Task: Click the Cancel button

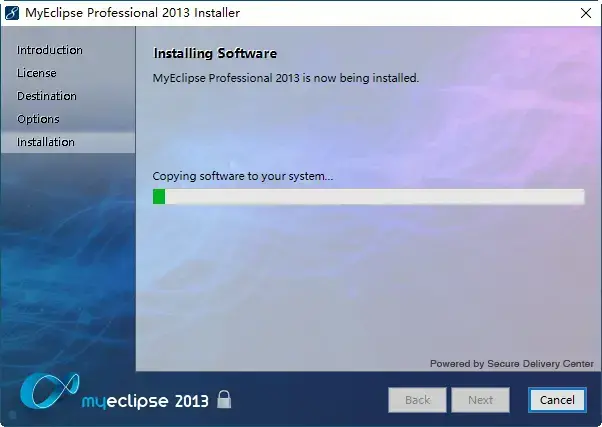Action: pyautogui.click(x=557, y=400)
